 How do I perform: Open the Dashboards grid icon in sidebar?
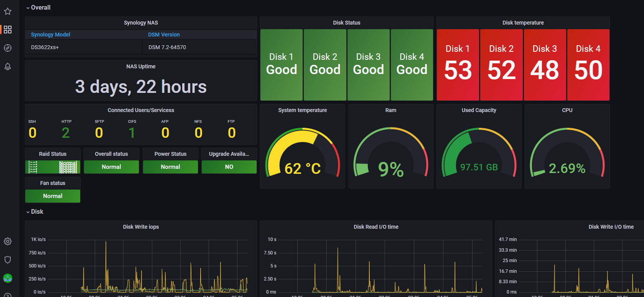(x=8, y=30)
